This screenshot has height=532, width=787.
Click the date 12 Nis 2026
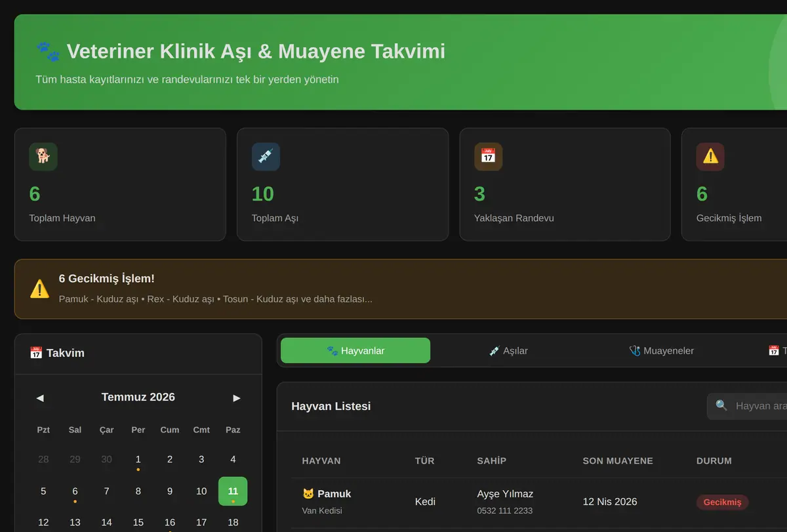click(610, 502)
